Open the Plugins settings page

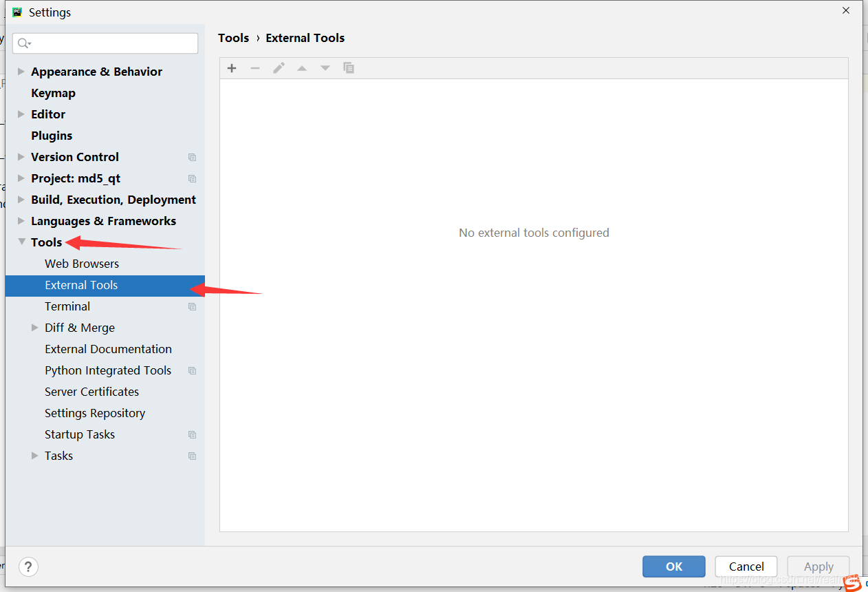[x=52, y=136]
